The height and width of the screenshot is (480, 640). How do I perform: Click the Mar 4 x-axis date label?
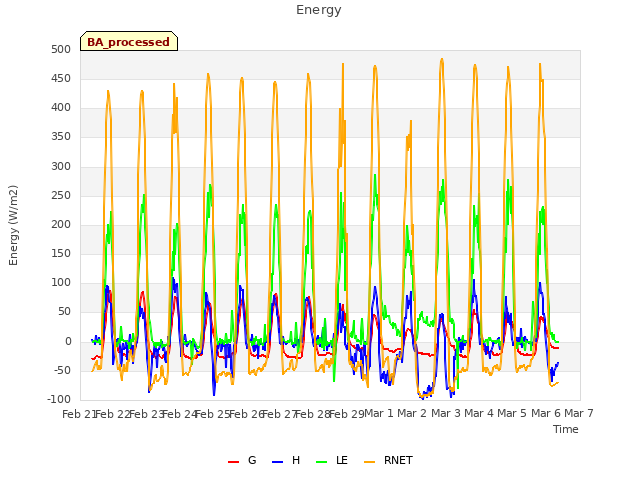point(479,414)
